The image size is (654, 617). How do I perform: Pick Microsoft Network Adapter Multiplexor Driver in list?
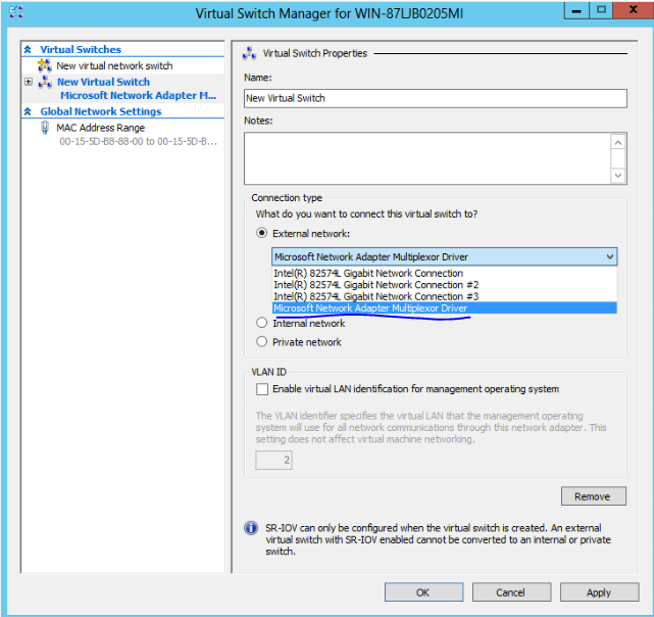pos(445,308)
